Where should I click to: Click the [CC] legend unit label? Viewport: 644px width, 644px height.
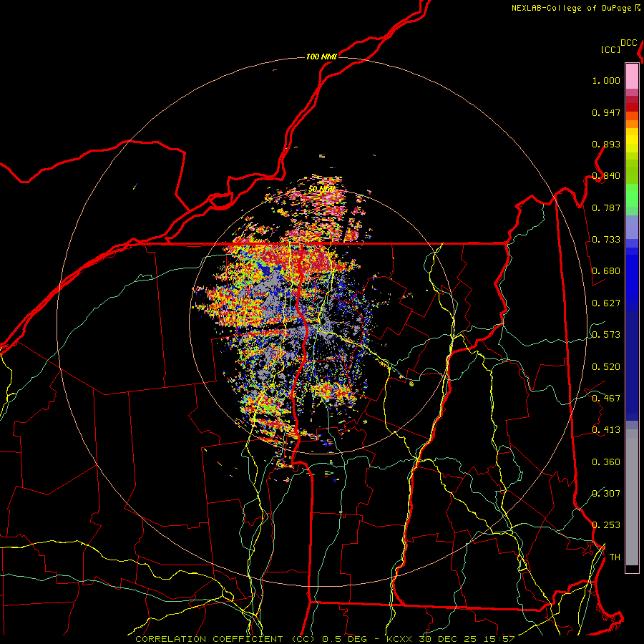pyautogui.click(x=610, y=49)
